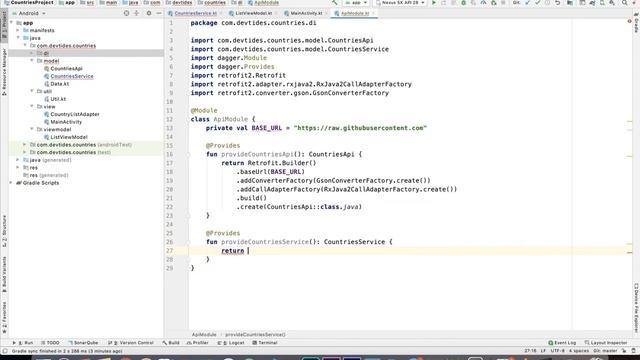This screenshot has width=640, height=360.
Task: Click 4 spaces indent setting in status bar
Action: [x=579, y=351]
